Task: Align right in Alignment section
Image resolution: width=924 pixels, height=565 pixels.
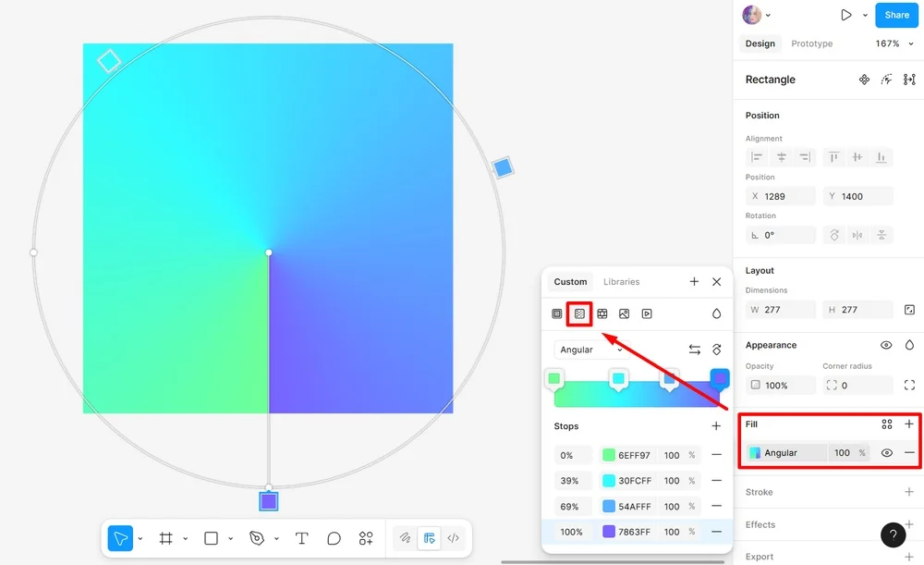Action: point(805,157)
